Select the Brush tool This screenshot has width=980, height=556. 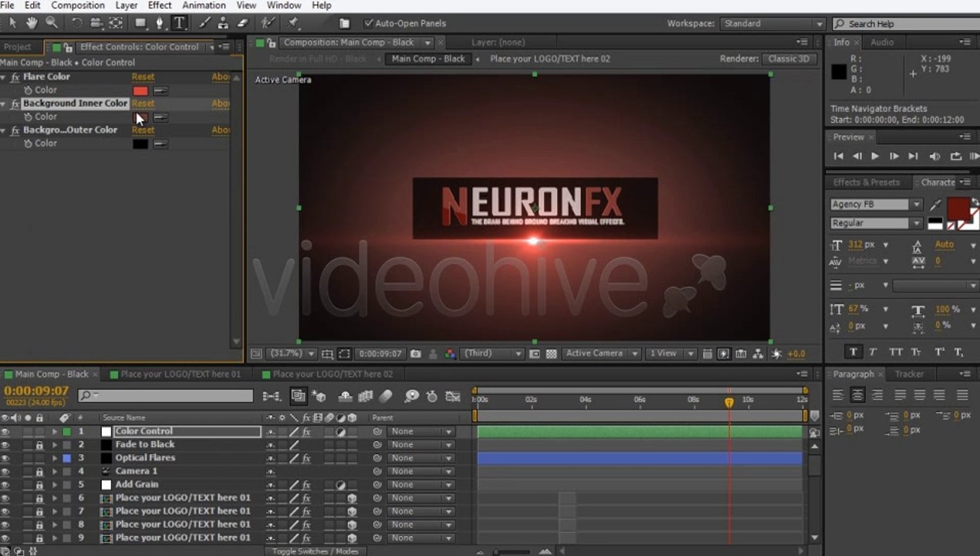click(x=204, y=23)
